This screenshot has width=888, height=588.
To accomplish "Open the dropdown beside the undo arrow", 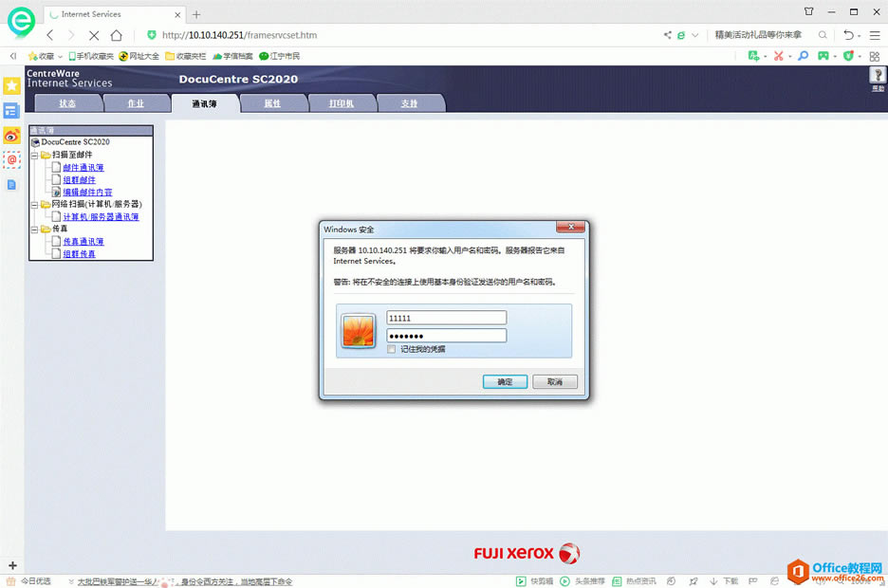I will (860, 36).
